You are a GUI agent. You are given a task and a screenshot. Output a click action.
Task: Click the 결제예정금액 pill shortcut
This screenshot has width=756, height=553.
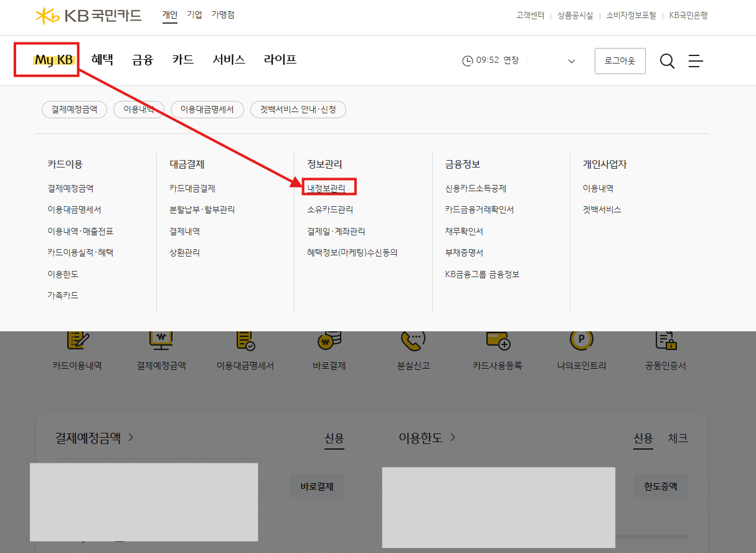tap(75, 110)
